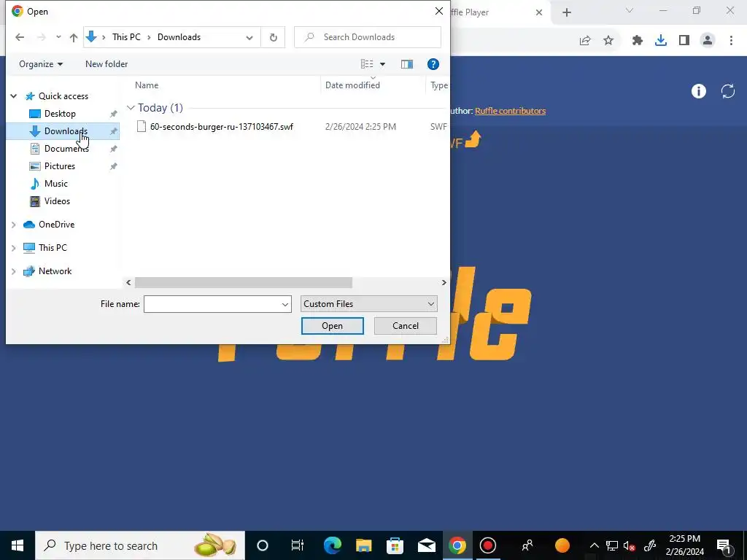Click the Ruffle reload icon
The image size is (747, 560).
(x=727, y=91)
